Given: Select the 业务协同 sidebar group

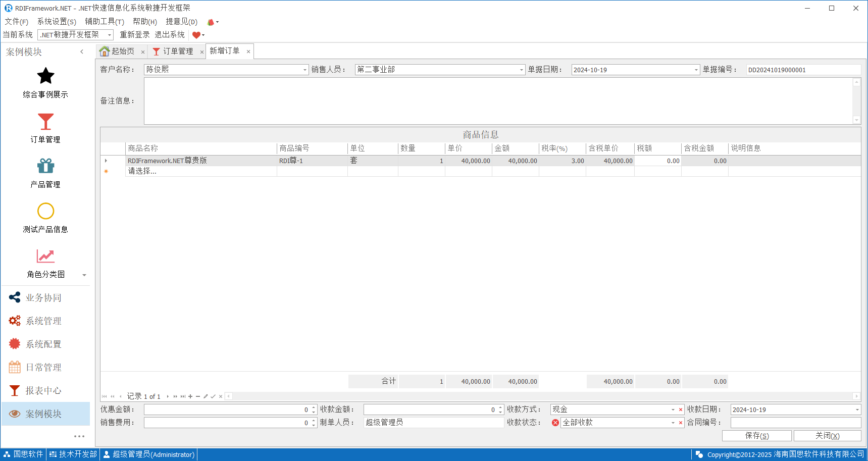Looking at the screenshot, I should (43, 298).
